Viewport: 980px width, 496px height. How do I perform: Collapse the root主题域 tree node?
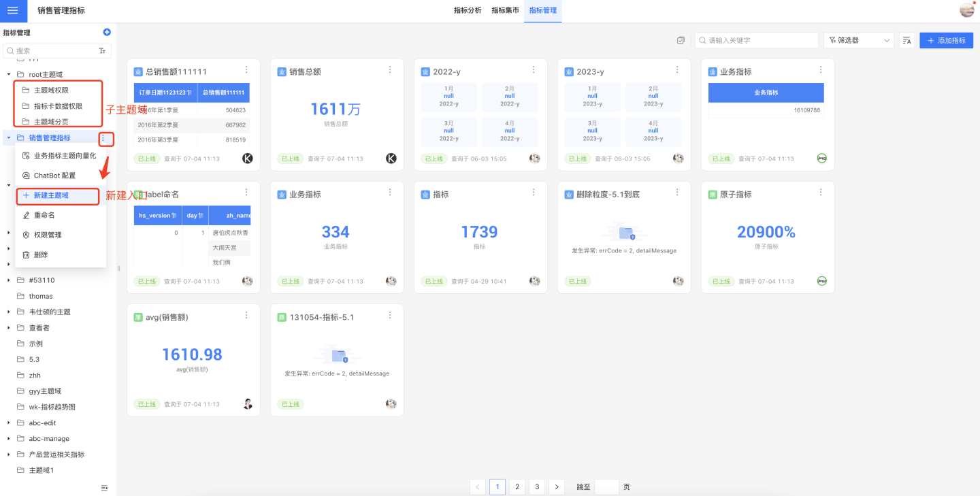click(9, 74)
